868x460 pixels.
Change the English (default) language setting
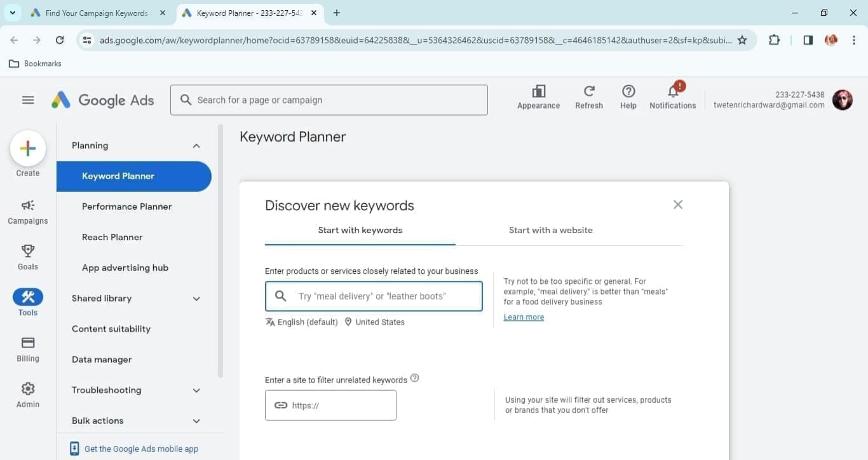(x=301, y=322)
